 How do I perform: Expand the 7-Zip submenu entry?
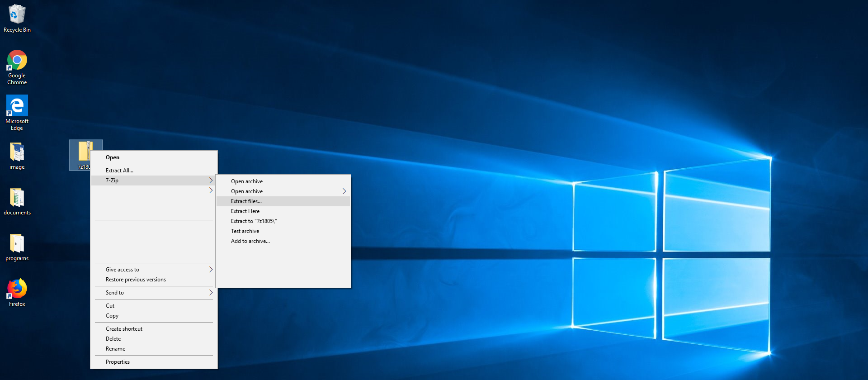154,180
